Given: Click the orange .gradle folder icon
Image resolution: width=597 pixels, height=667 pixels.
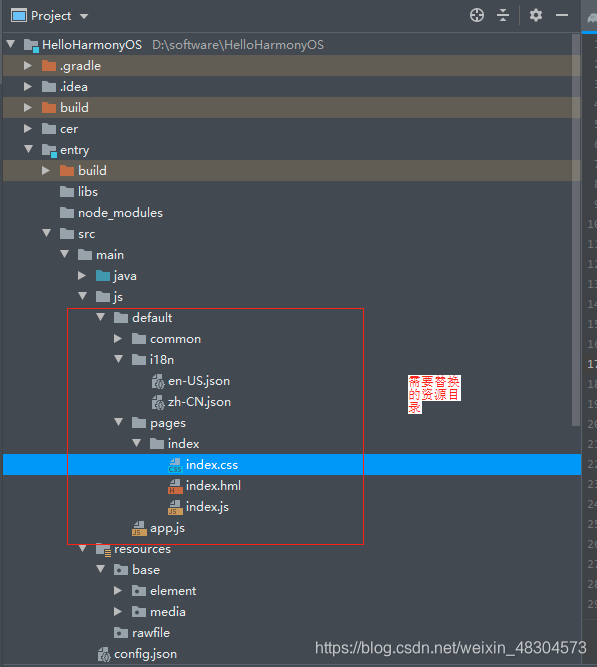Looking at the screenshot, I should coord(49,66).
